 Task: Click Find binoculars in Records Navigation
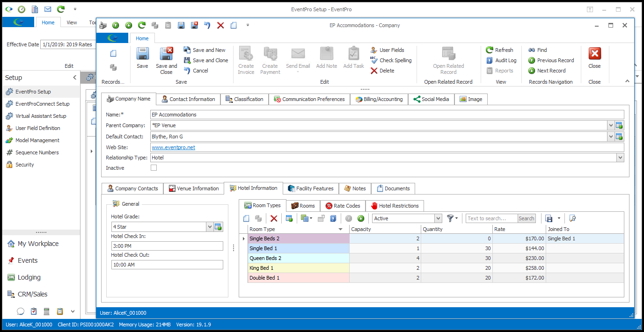click(532, 50)
